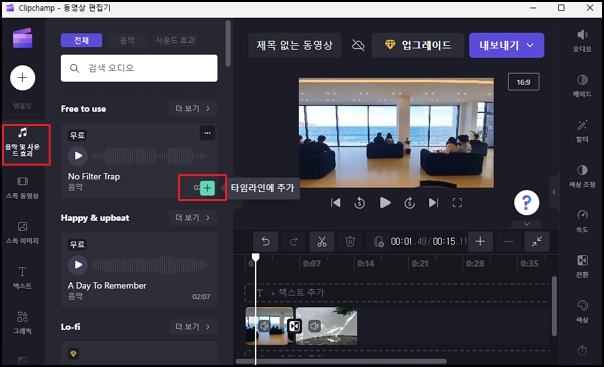Delete the selected clip with trash

tap(350, 242)
